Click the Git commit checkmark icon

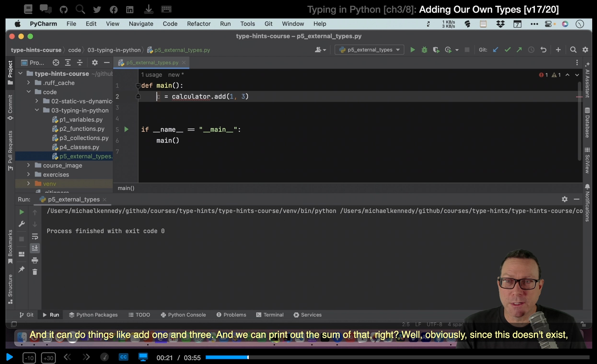tap(507, 50)
